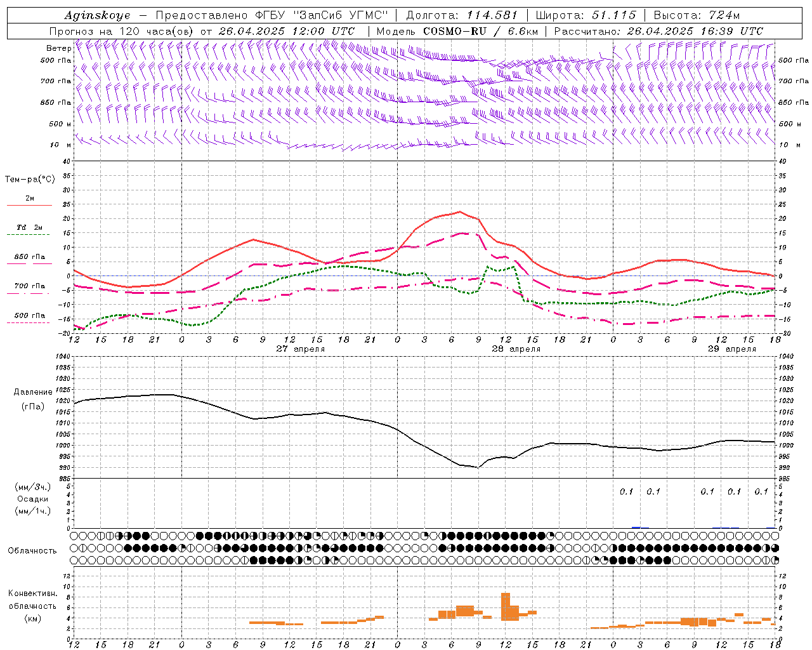This screenshot has width=812, height=650.
Task: Click the Широта: 51.115 value
Action: tap(586, 15)
